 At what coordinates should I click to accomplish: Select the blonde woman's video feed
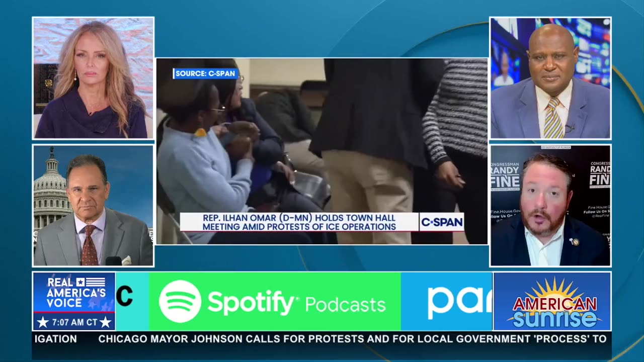[x=93, y=78]
